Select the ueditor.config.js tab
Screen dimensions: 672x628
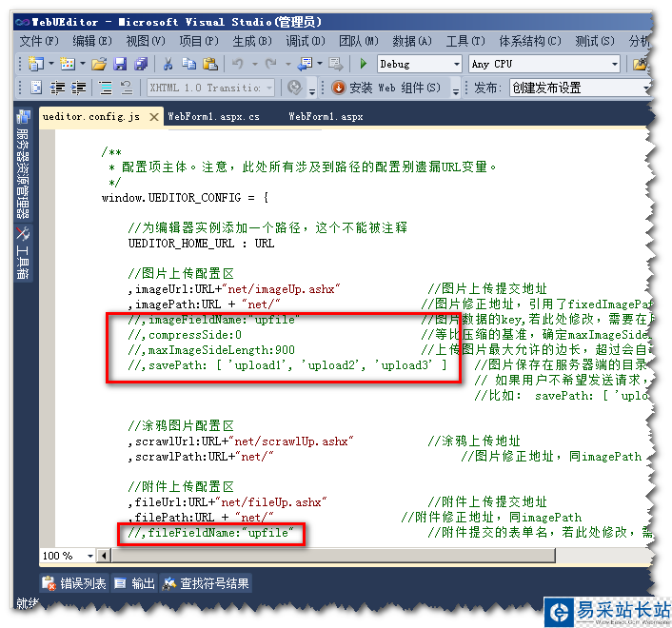coord(91,116)
